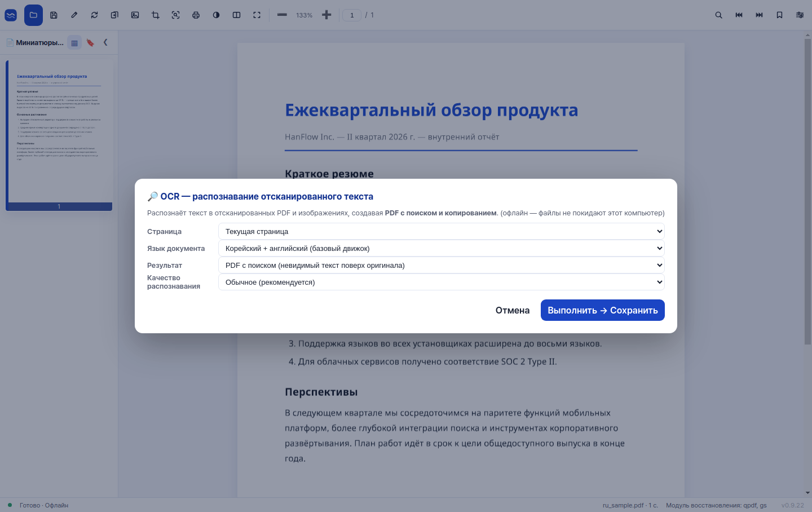Viewport: 812px width, 512px height.
Task: Click the Перспективы section heading
Action: coord(321,392)
